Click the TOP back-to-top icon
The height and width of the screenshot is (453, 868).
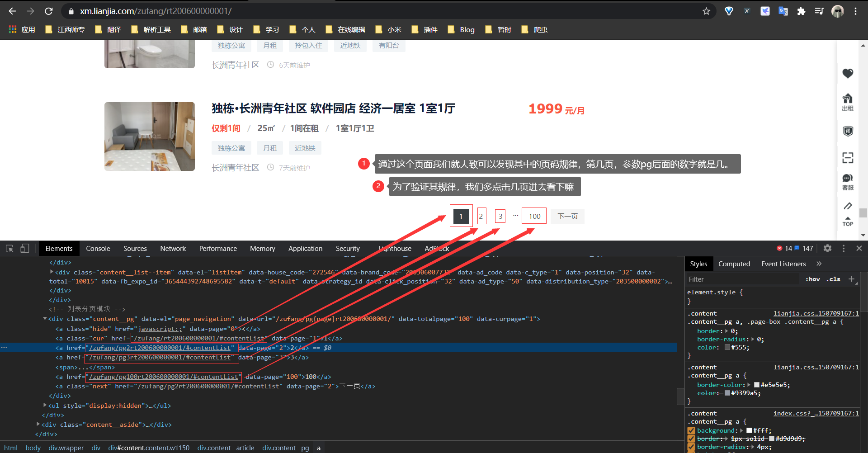coord(848,221)
